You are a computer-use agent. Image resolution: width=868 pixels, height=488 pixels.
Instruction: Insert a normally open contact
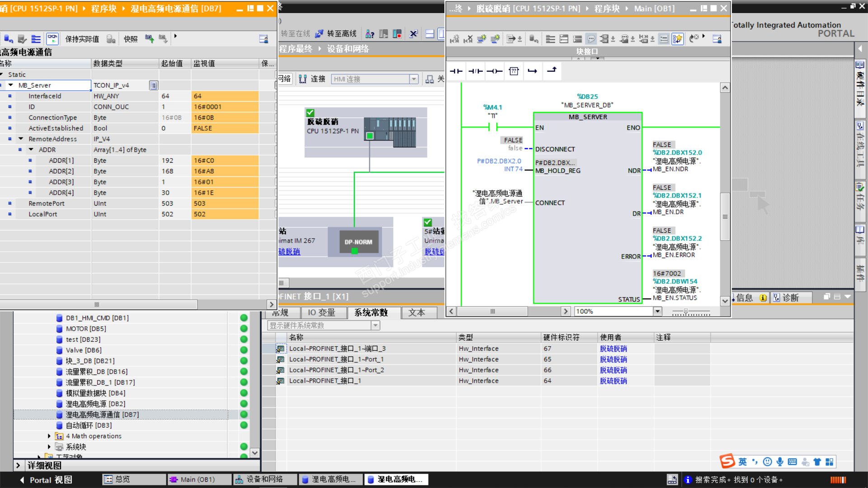coord(456,71)
